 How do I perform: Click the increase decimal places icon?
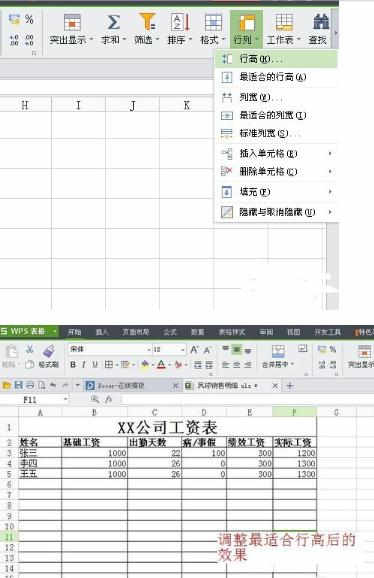[x=14, y=40]
